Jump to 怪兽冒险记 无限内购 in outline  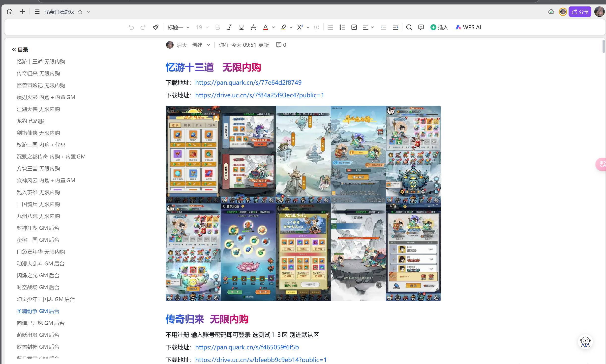pos(41,85)
